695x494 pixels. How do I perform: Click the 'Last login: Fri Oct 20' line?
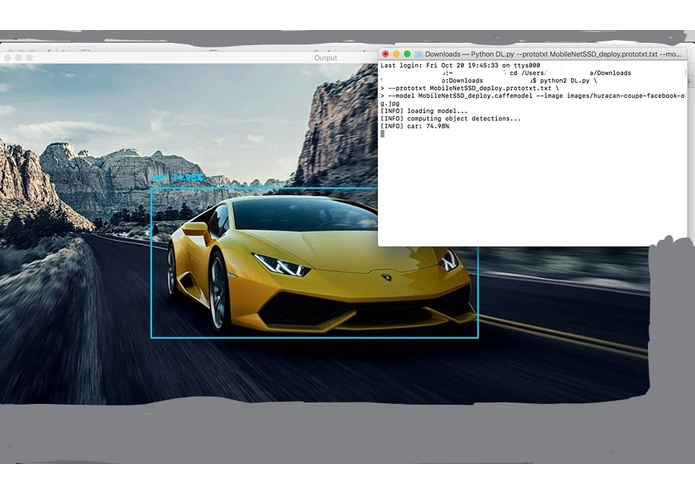[x=460, y=65]
